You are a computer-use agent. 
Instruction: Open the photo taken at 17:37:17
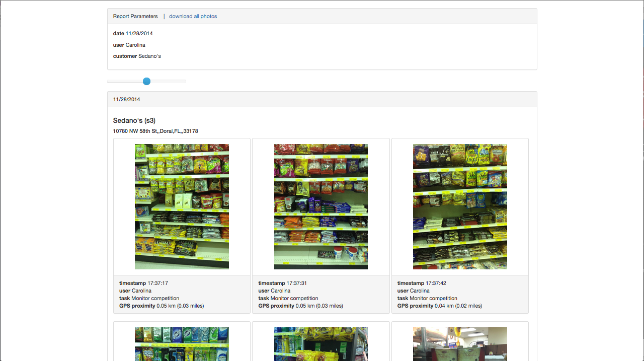[x=182, y=206]
